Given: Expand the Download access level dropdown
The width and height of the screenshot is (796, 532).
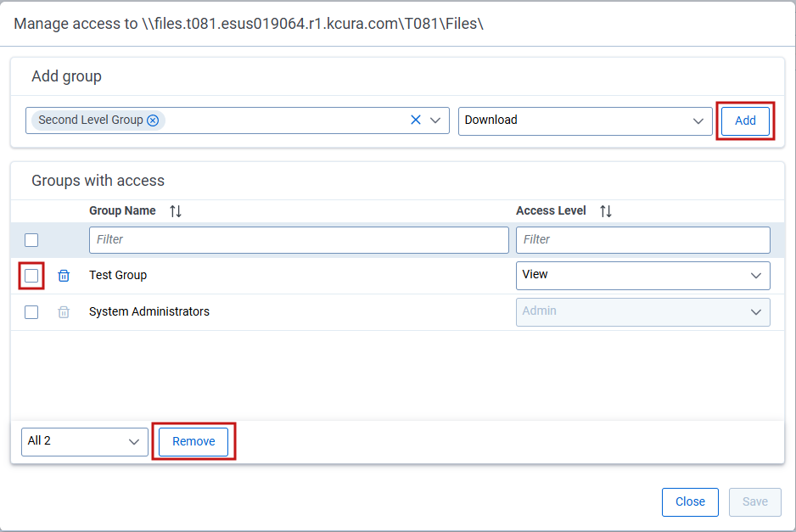Looking at the screenshot, I should pyautogui.click(x=698, y=120).
